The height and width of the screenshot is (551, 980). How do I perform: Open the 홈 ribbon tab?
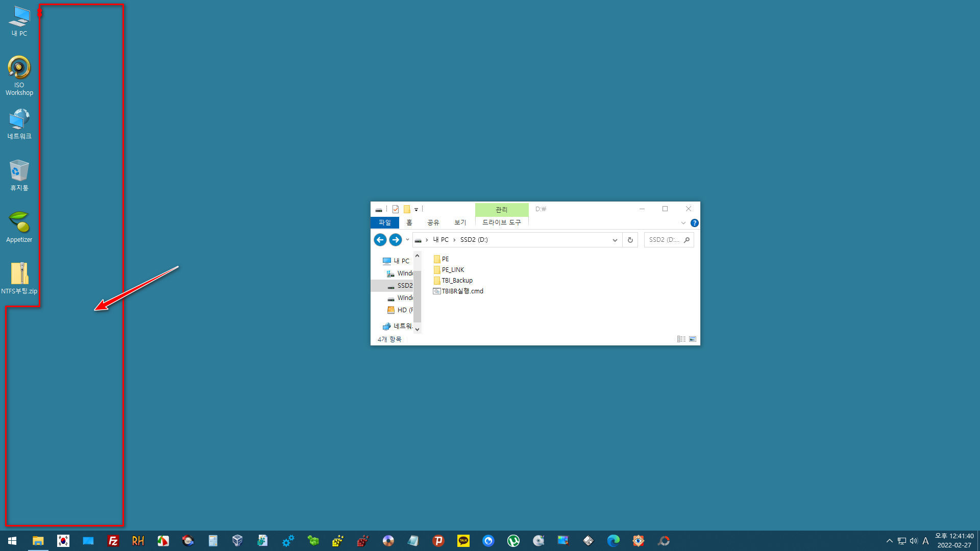pyautogui.click(x=409, y=222)
